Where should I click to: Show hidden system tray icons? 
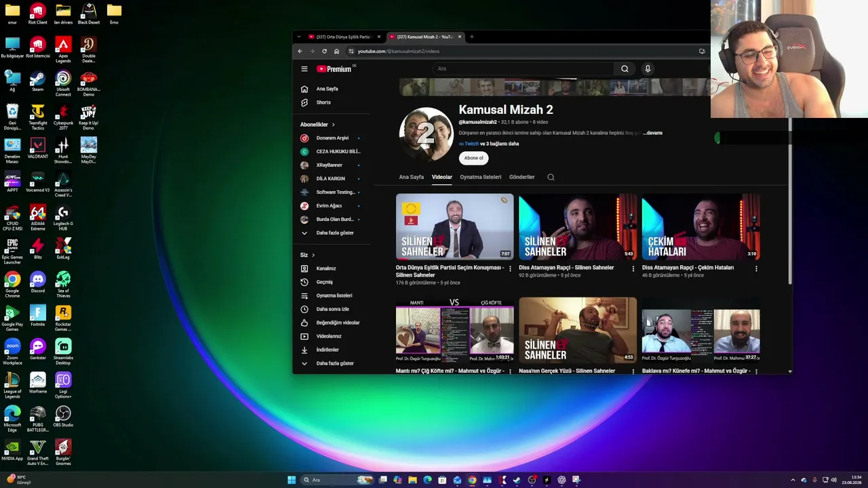tap(793, 480)
